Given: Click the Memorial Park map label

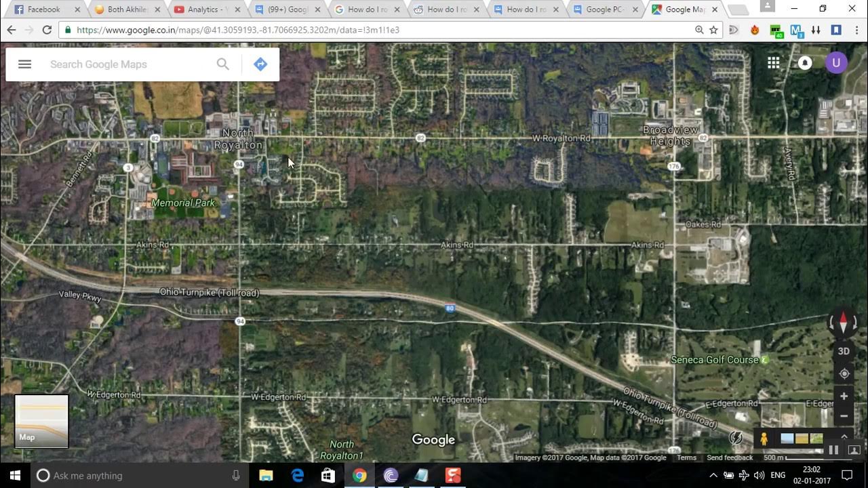Looking at the screenshot, I should coord(183,203).
